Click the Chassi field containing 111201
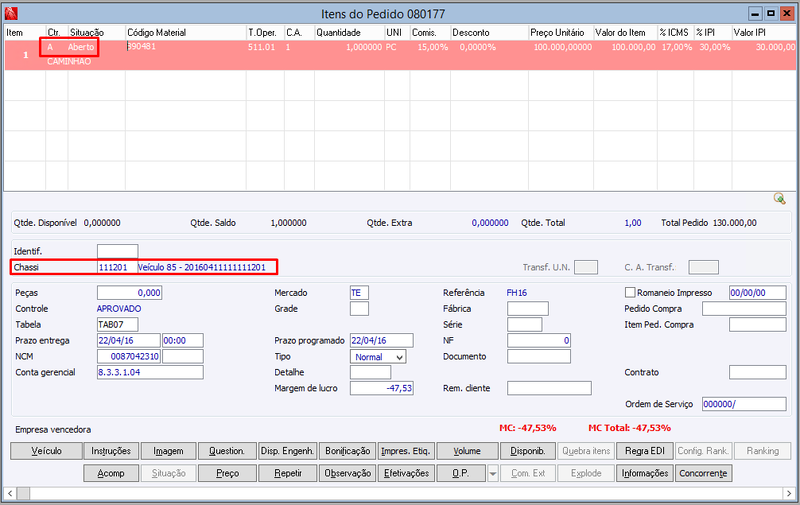Screen dimensions: 800x505 [x=117, y=267]
